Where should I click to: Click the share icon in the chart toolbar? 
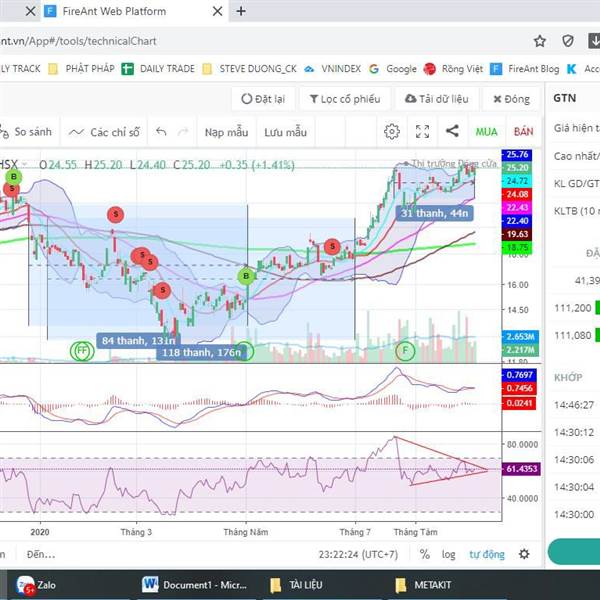[x=452, y=131]
